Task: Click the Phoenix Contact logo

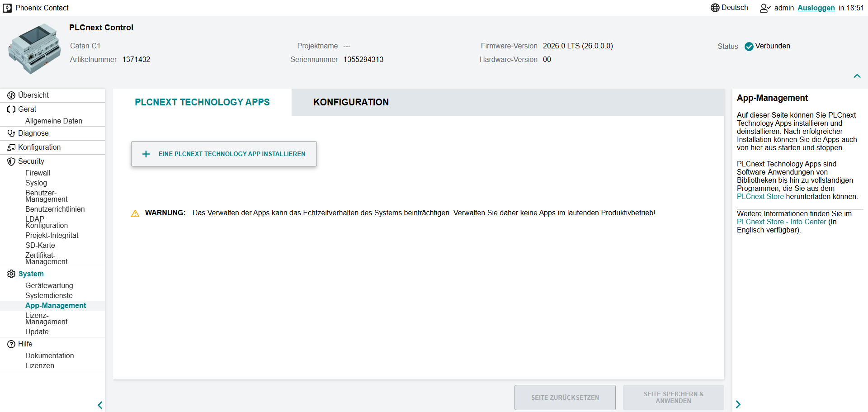Action: [7, 8]
